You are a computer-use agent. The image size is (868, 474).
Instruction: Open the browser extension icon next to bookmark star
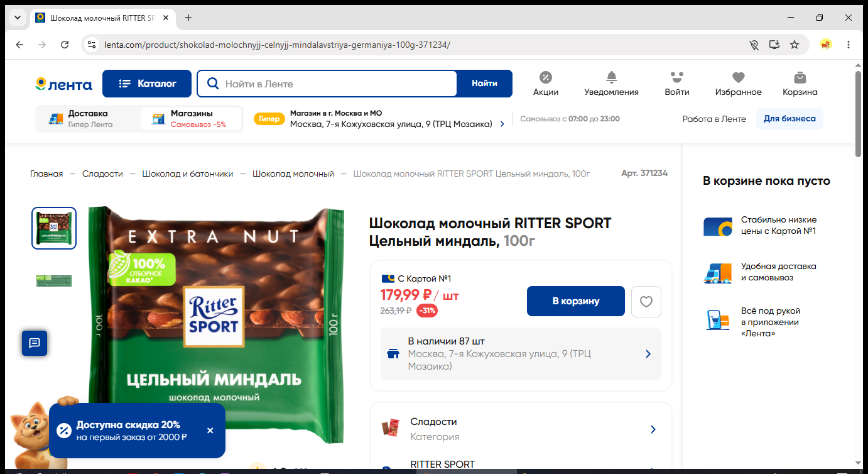pos(826,45)
